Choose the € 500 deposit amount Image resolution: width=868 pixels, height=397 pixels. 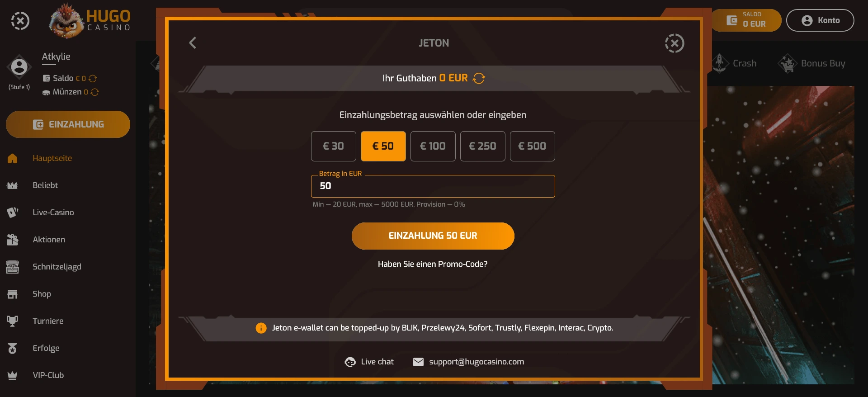[532, 146]
